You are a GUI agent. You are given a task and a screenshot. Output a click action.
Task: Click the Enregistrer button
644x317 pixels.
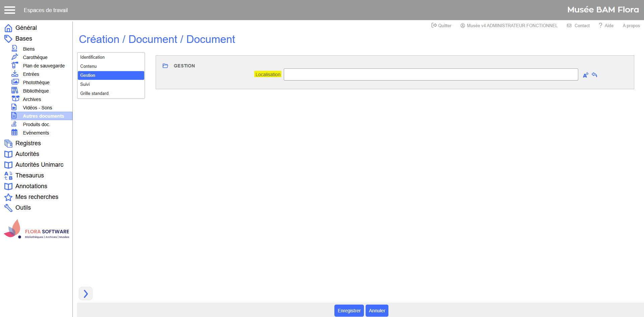[349, 311]
